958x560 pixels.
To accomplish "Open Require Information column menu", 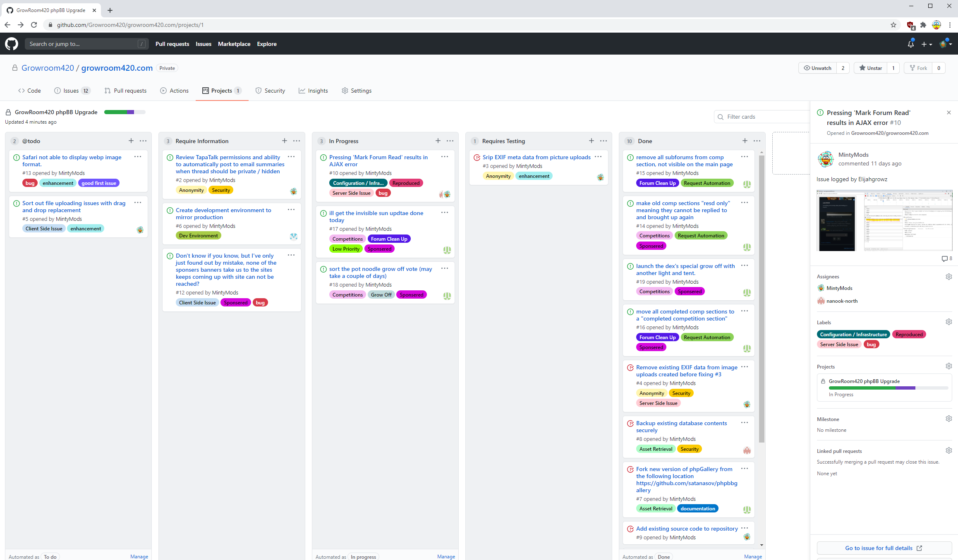I will tap(297, 141).
